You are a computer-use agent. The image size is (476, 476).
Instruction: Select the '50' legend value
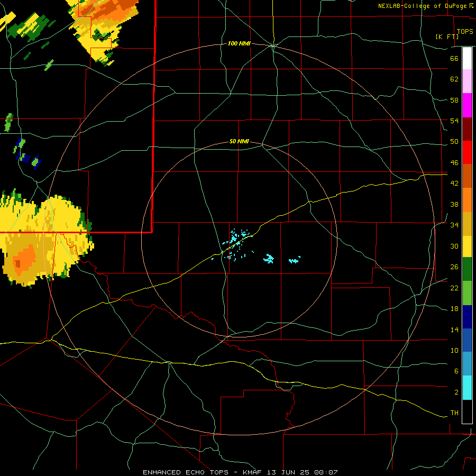(x=454, y=142)
